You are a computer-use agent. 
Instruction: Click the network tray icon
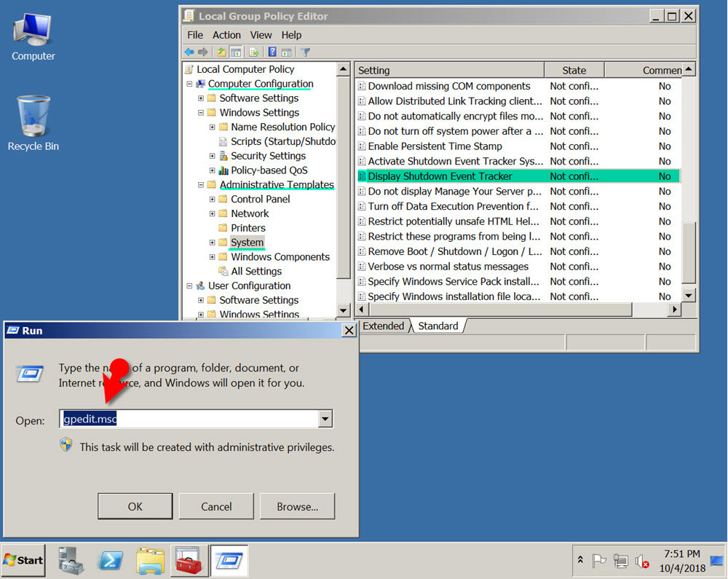(x=620, y=561)
